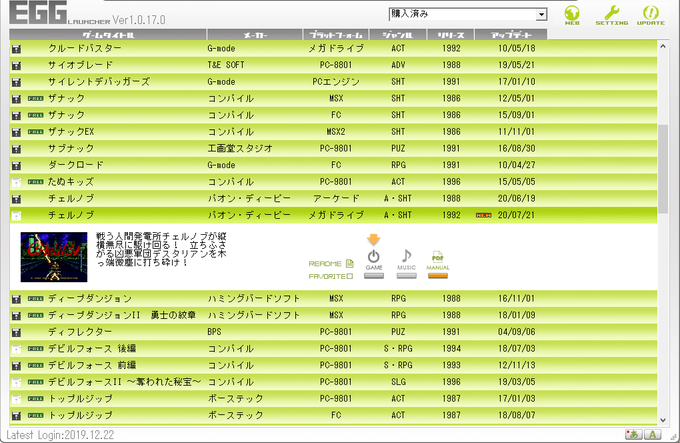Open the WEB globe icon
680x443 pixels.
point(572,15)
